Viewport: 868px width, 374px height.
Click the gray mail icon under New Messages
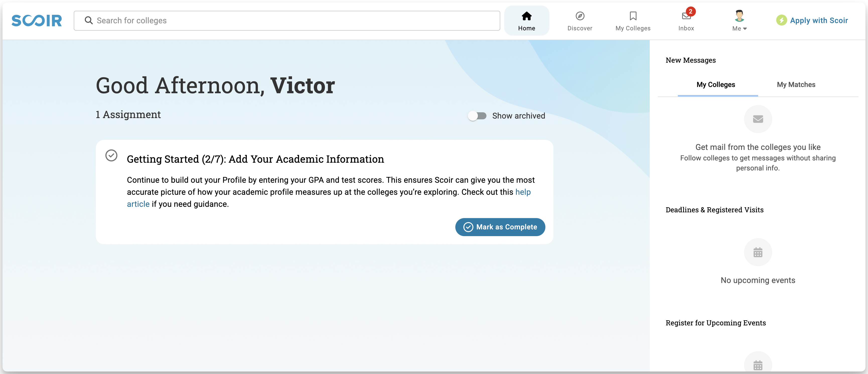pos(757,119)
